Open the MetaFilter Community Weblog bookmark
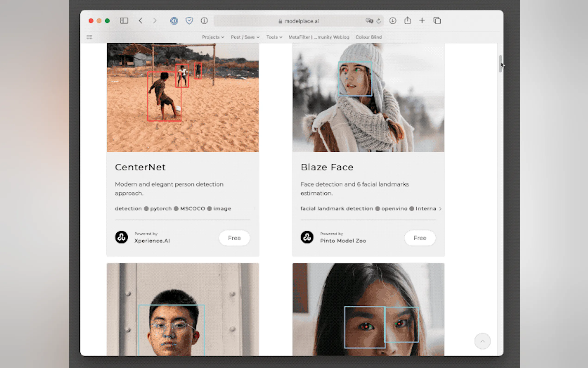Viewport: 588px width, 368px height. [319, 37]
